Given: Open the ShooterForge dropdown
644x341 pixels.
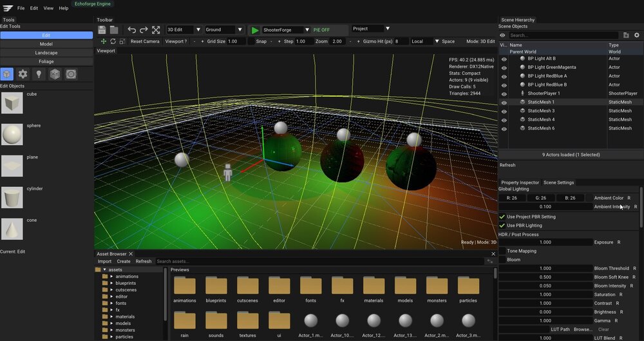Looking at the screenshot, I should point(287,30).
